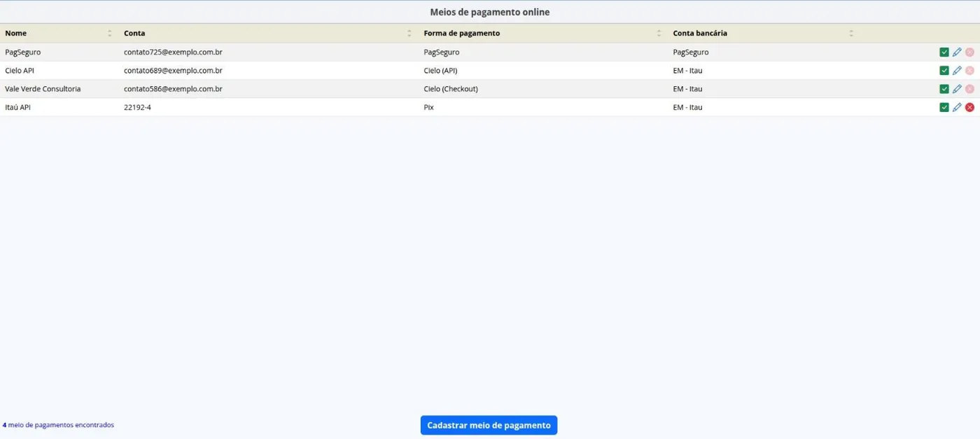980x439 pixels.
Task: Edit Vale Verde Consultoria using the pencil icon
Action: [957, 89]
